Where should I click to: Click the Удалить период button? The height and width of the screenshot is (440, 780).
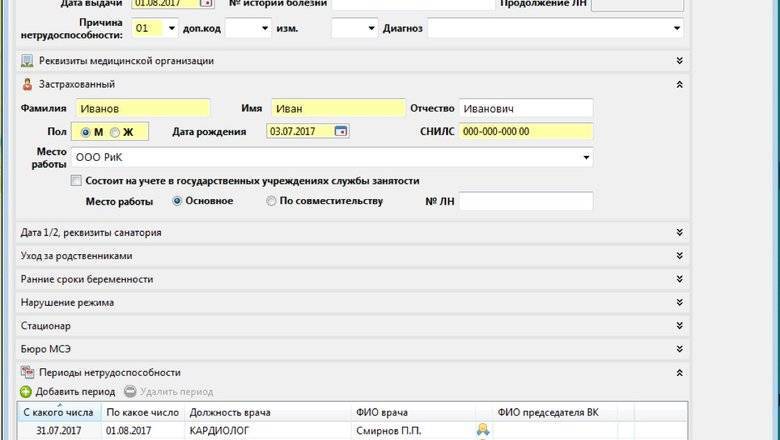pos(169,392)
